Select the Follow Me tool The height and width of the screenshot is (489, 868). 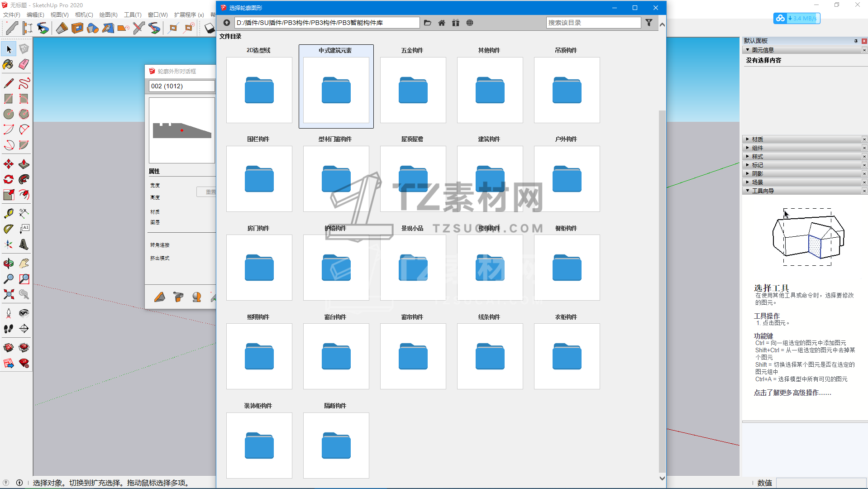[x=24, y=179]
